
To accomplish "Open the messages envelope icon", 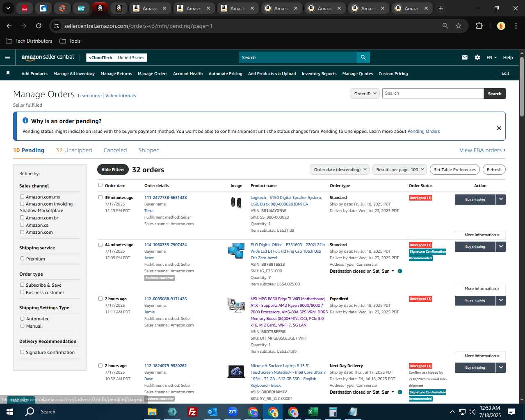I will 465,57.
